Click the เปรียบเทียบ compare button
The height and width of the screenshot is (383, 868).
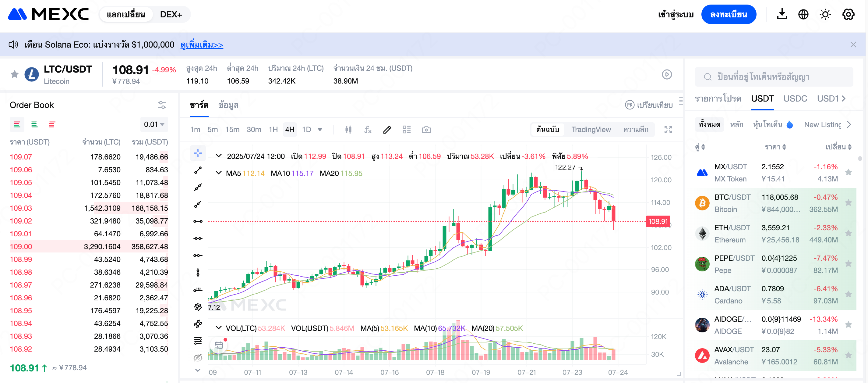(x=649, y=105)
